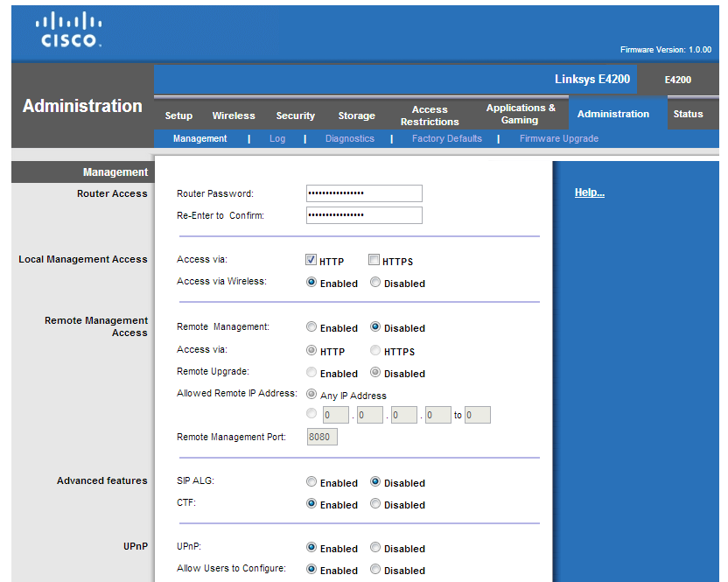Viewport: 728px width, 582px height.
Task: Uncheck HTTP for local access
Action: point(311,260)
